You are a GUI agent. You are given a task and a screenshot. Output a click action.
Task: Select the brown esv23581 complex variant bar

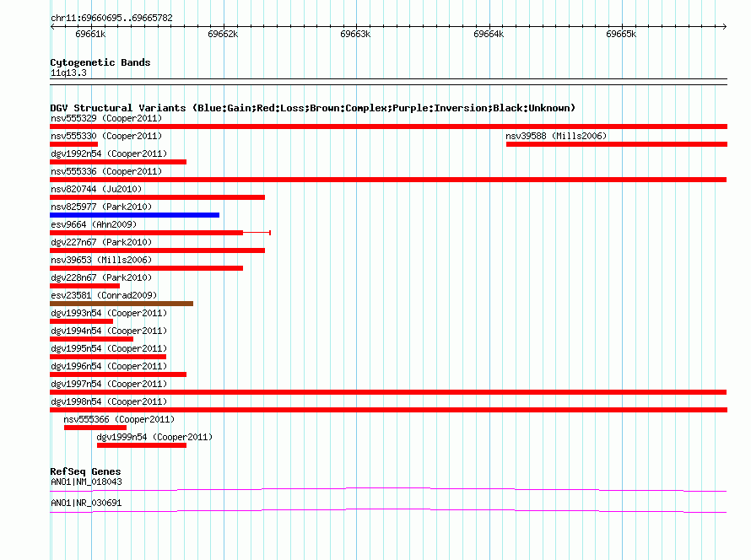122,304
